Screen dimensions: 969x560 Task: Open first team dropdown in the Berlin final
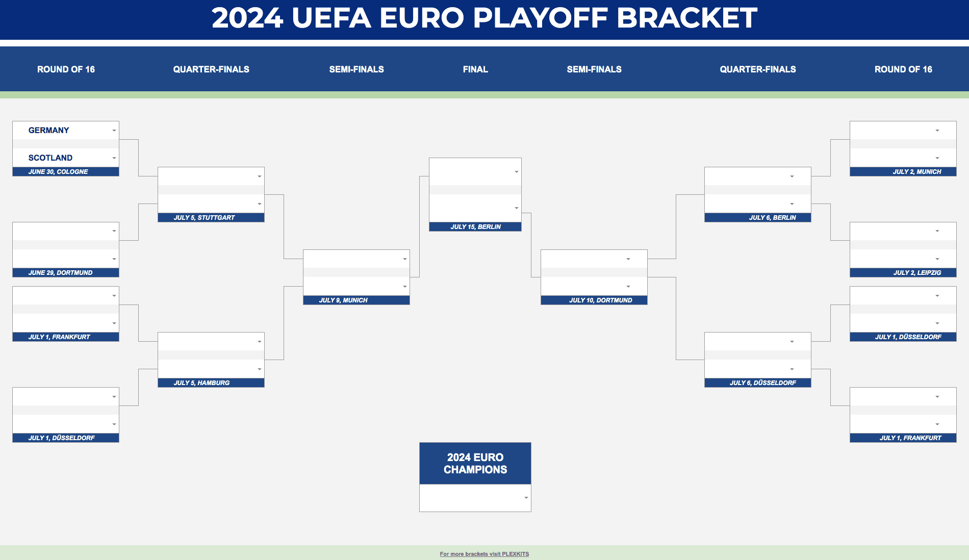(516, 172)
